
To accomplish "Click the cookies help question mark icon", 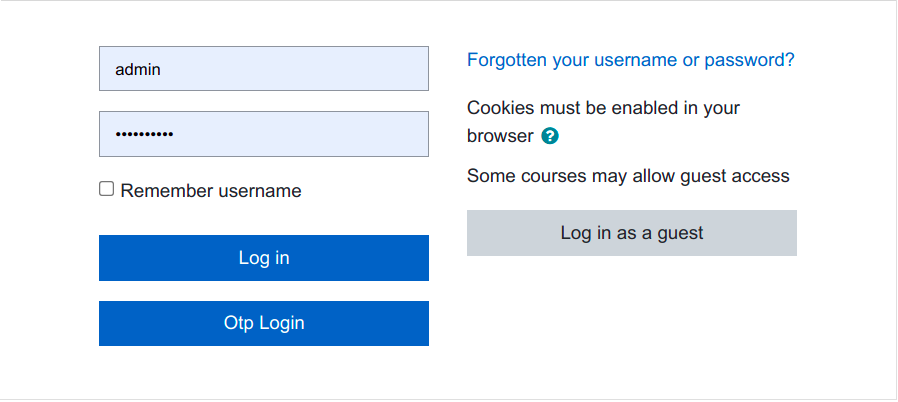I will (549, 136).
